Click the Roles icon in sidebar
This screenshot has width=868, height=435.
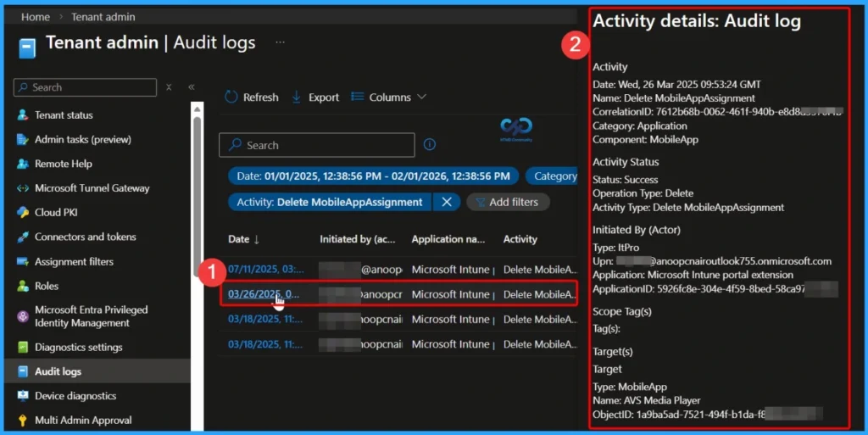coord(23,286)
